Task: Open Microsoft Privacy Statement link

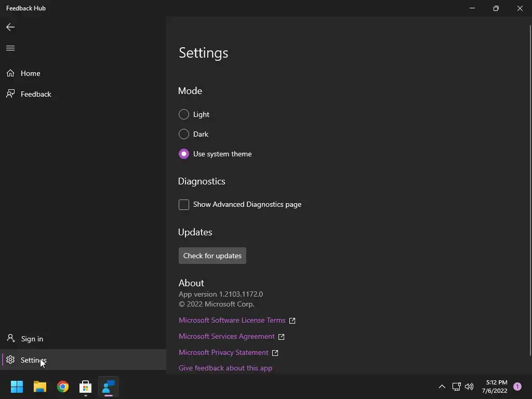Action: [x=223, y=353]
